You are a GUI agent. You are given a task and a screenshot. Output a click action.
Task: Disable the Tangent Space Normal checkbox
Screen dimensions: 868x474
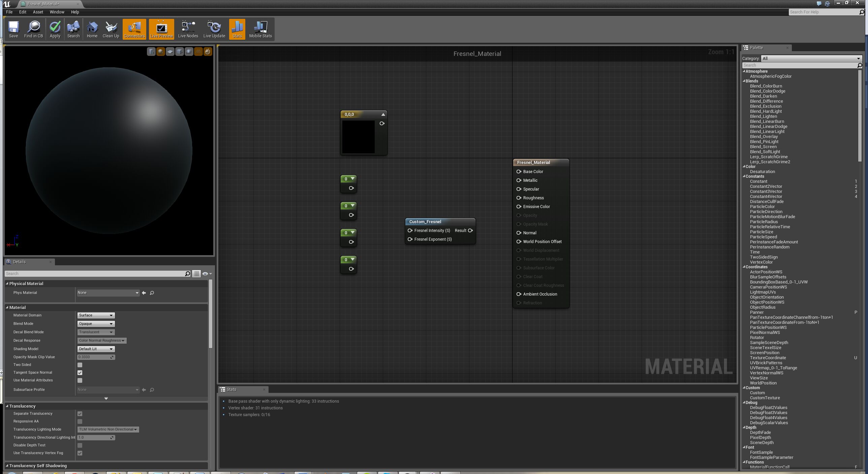(80, 372)
